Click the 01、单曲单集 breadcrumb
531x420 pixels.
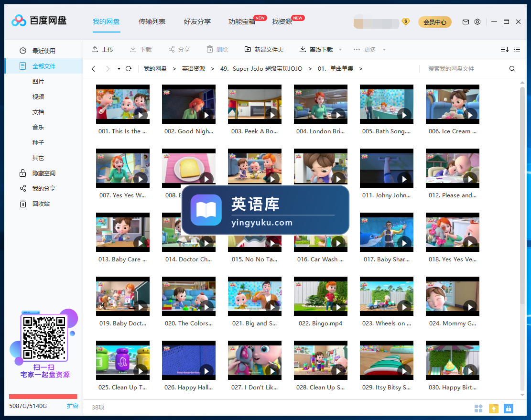[335, 69]
